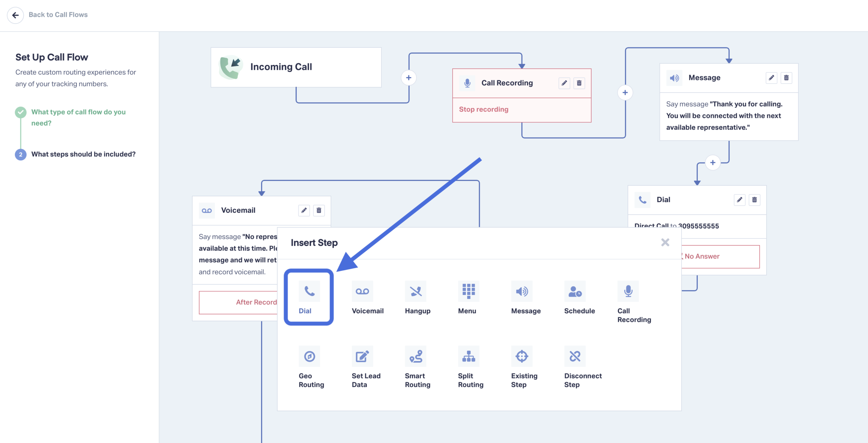The width and height of the screenshot is (868, 443).
Task: Open Back to Call Flows link
Action: (58, 15)
